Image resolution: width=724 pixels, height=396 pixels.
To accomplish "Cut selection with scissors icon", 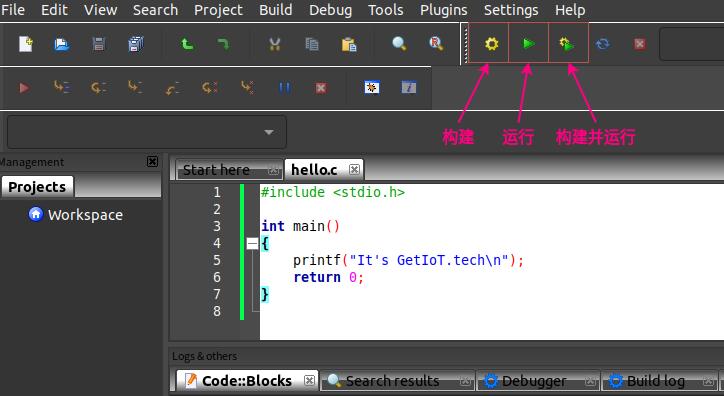I will coord(275,44).
